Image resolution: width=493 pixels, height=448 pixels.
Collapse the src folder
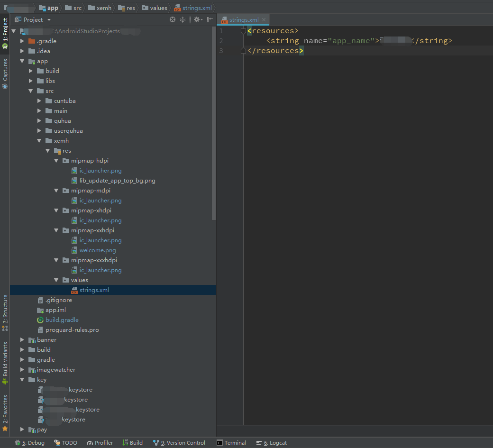pos(30,91)
